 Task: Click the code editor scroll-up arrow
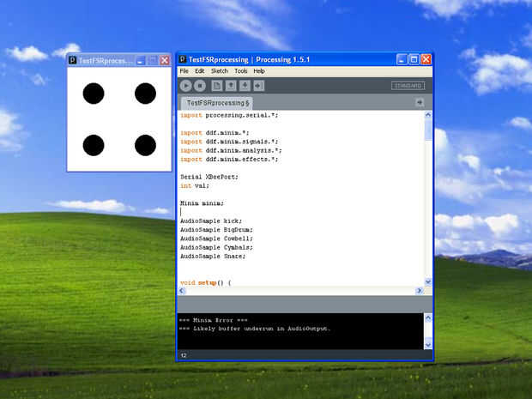(x=428, y=115)
